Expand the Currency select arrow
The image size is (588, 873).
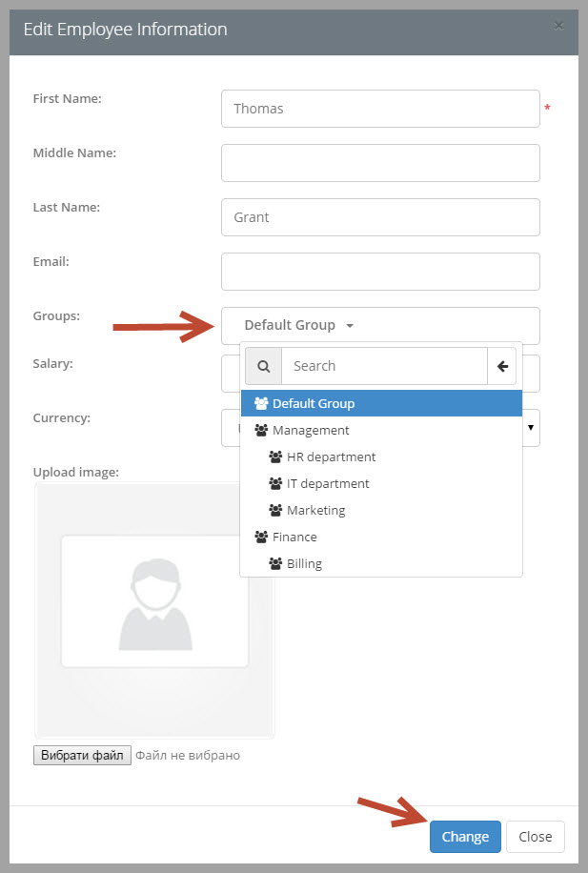click(531, 428)
